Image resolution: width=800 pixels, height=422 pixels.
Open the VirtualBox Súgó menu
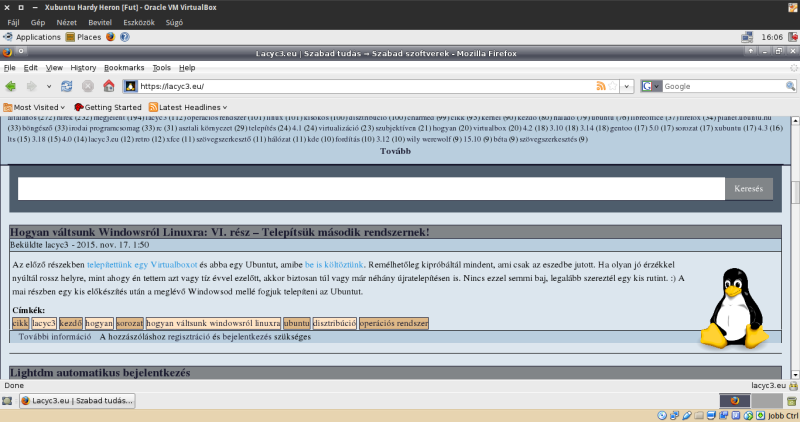(x=174, y=22)
